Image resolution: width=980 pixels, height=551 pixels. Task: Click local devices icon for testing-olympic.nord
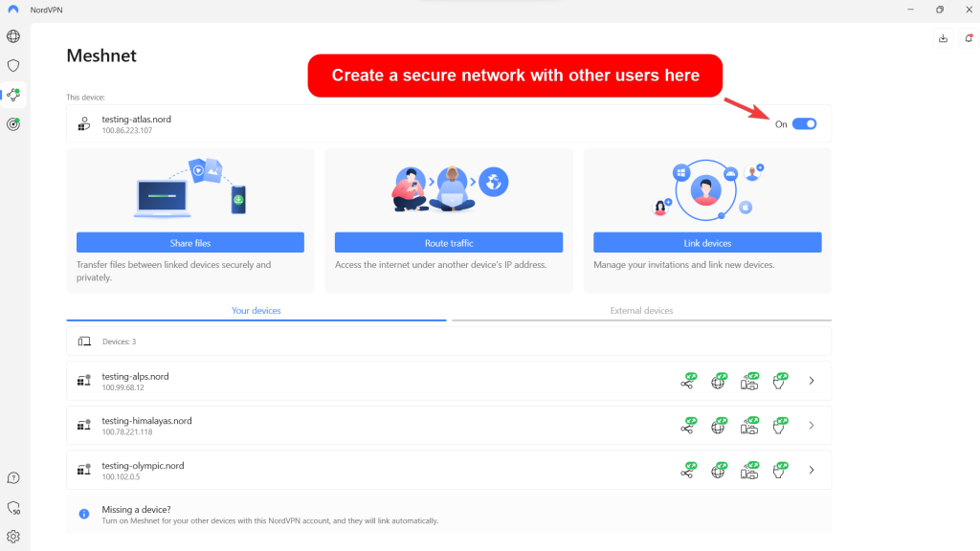tap(749, 470)
